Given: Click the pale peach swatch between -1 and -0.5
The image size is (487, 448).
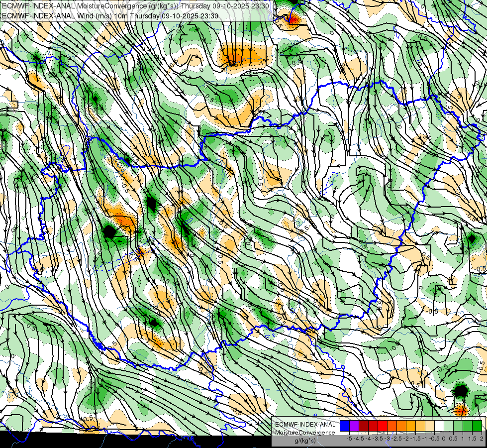Looking at the screenshot, I should (x=430, y=426).
